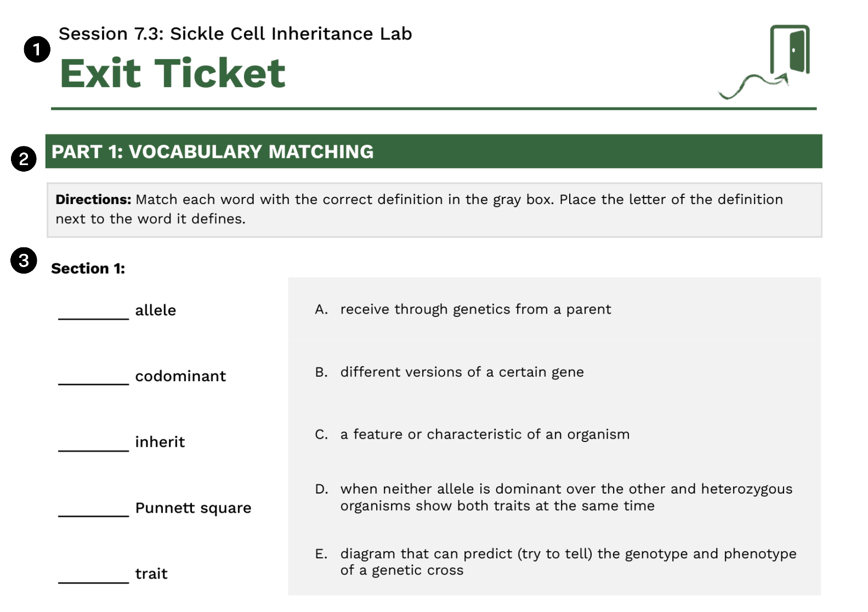Click the Exit Ticket title
This screenshot has height=612, width=868.
[x=172, y=73]
